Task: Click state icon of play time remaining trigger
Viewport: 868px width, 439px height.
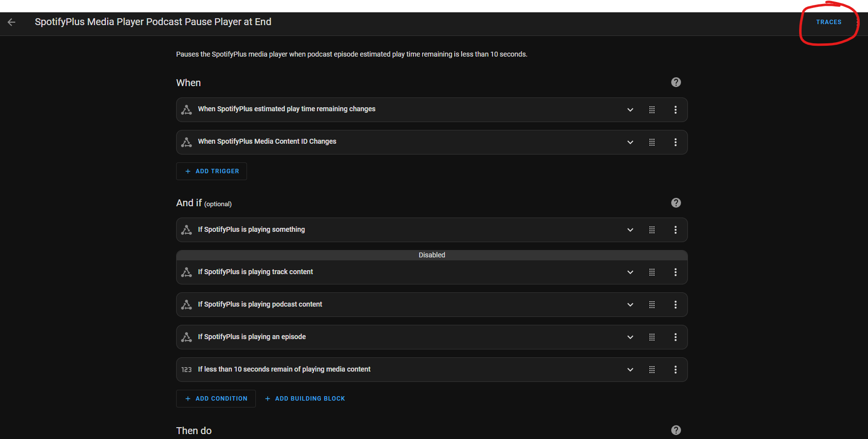Action: coord(186,110)
